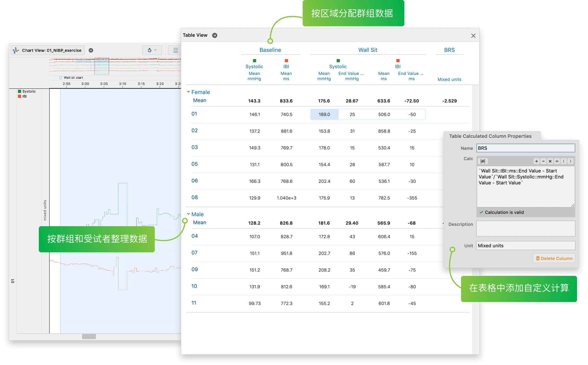This screenshot has height=365, width=588.
Task: Collapse the Female group section
Action: (188, 92)
